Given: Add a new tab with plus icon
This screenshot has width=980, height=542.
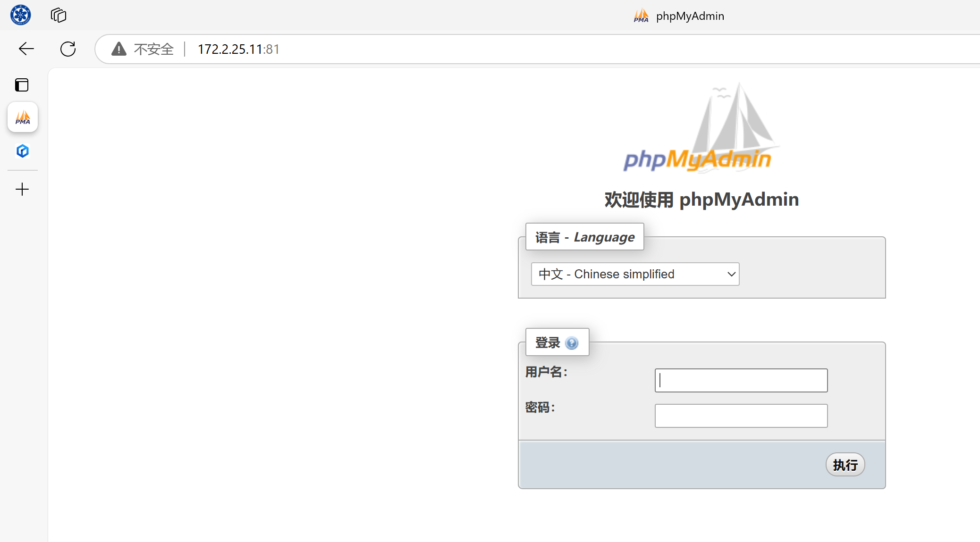Looking at the screenshot, I should click(x=22, y=189).
